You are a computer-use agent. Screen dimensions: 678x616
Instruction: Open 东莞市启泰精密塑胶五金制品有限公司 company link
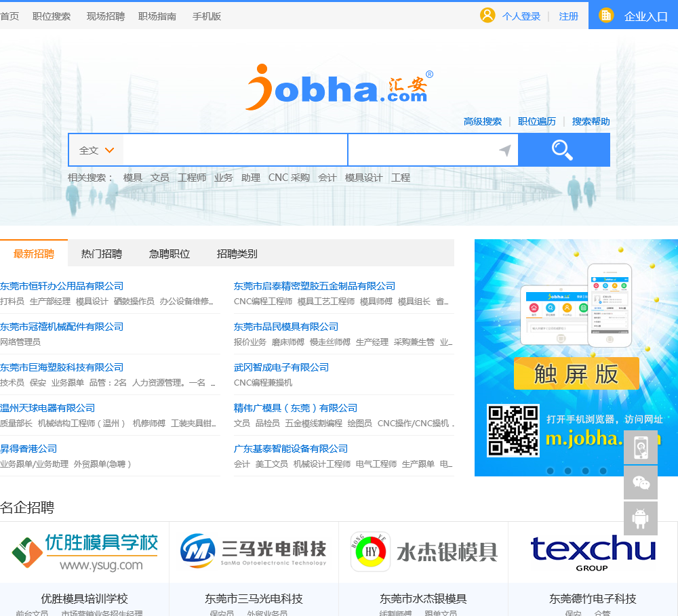[x=315, y=286]
